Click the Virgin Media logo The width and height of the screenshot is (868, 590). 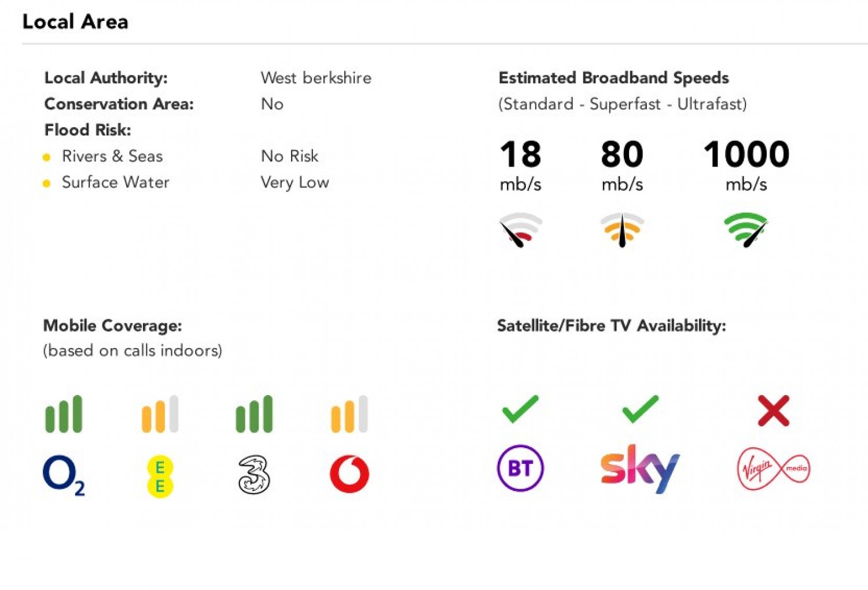click(774, 469)
